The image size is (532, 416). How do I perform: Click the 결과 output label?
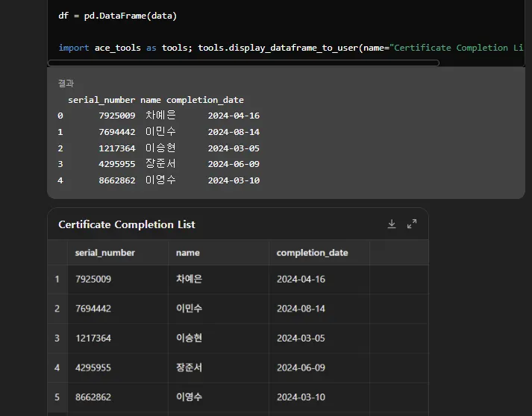click(x=66, y=83)
